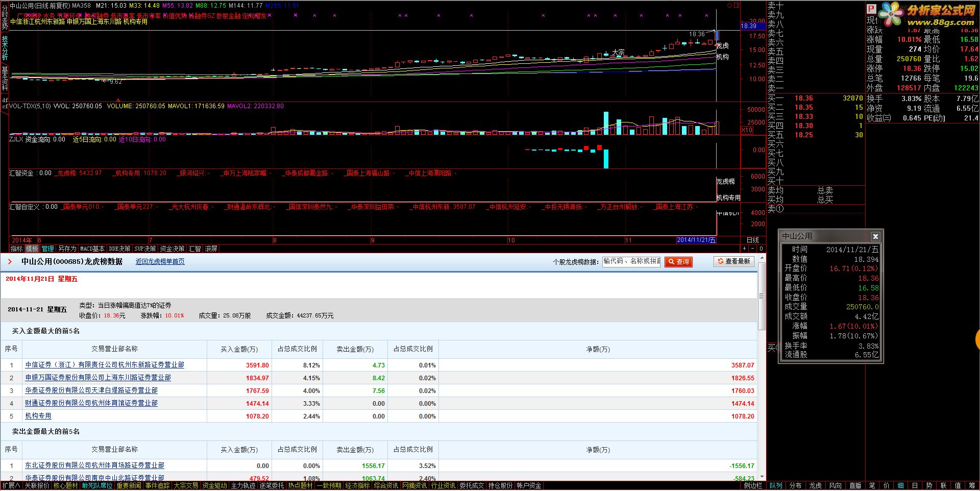Screen dimensions: 980x491
Task: Select the 分布 view tab
Action: (x=795, y=486)
